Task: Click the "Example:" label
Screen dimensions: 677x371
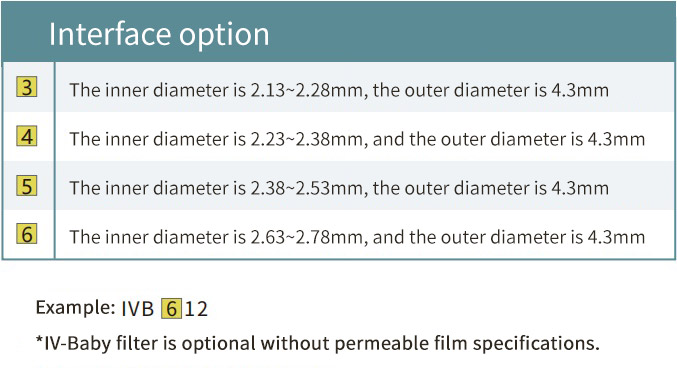Action: (75, 308)
